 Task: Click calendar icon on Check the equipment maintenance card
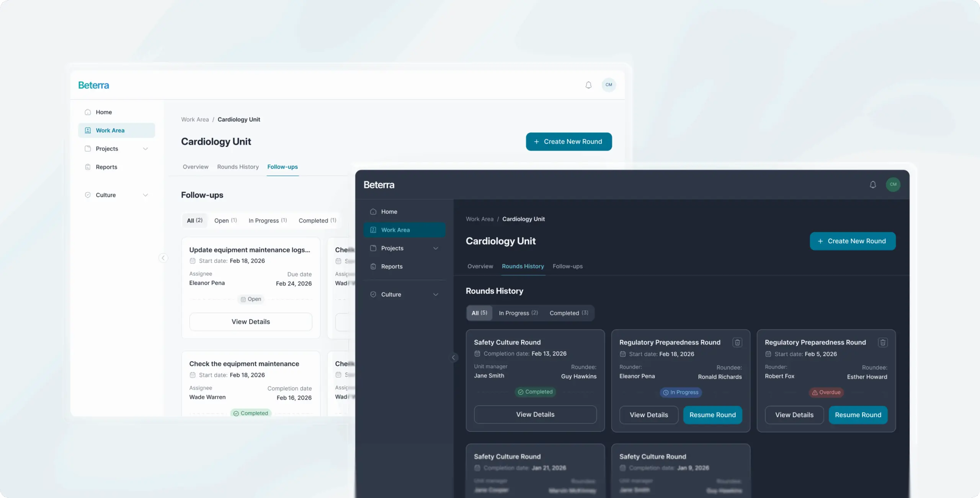pos(193,375)
